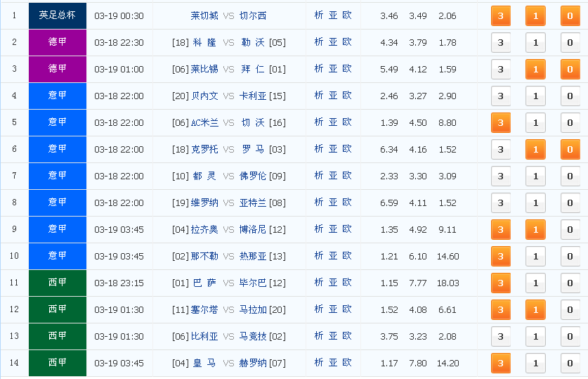Select 3 for 都灵 vs 佛罗伦
This screenshot has width=588, height=379.
501,176
